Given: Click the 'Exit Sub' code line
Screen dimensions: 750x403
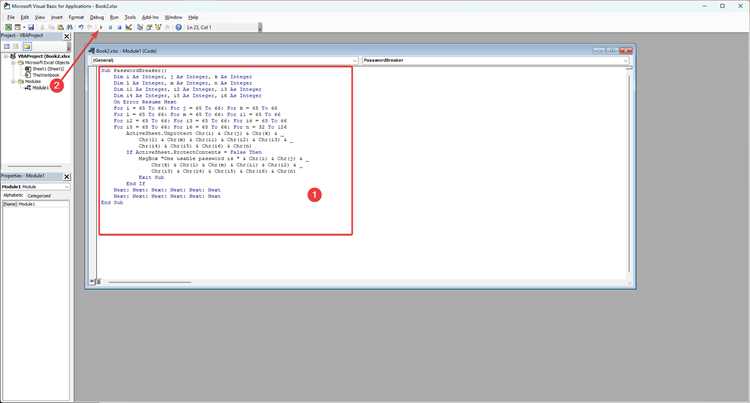Looking at the screenshot, I should 151,177.
